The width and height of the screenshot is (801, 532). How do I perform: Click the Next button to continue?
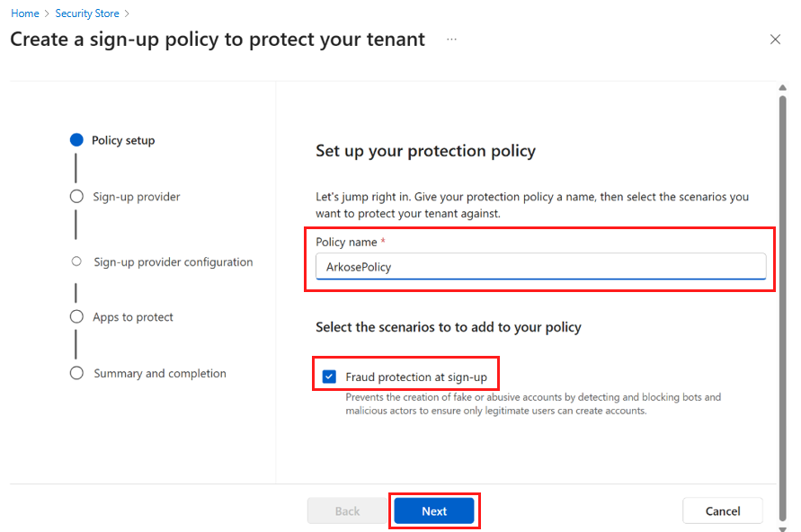pos(434,510)
